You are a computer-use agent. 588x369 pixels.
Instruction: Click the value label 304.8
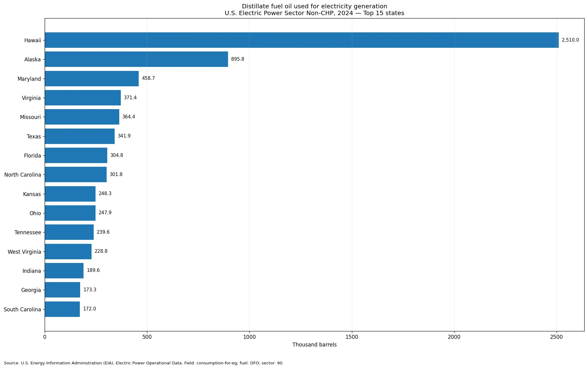point(117,155)
